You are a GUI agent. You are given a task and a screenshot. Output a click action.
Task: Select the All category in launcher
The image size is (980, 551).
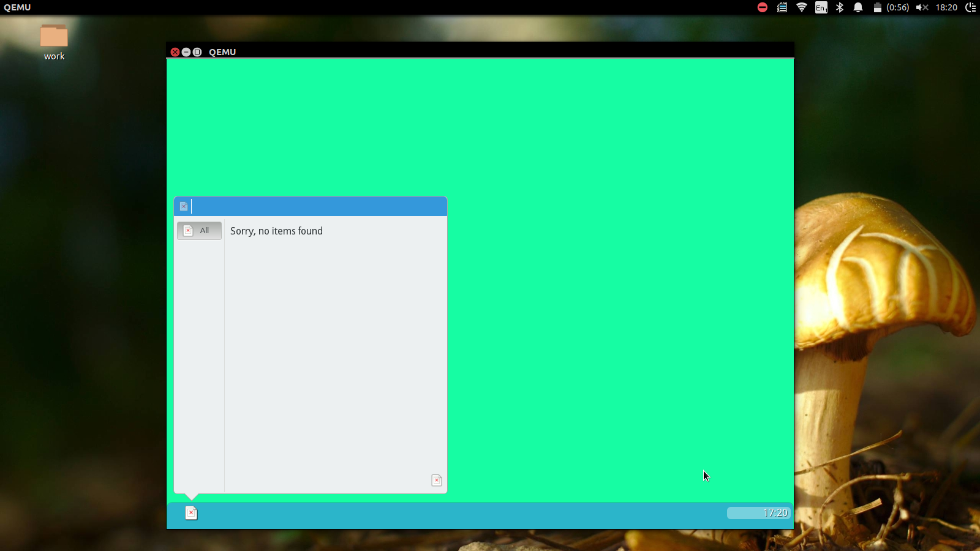199,231
